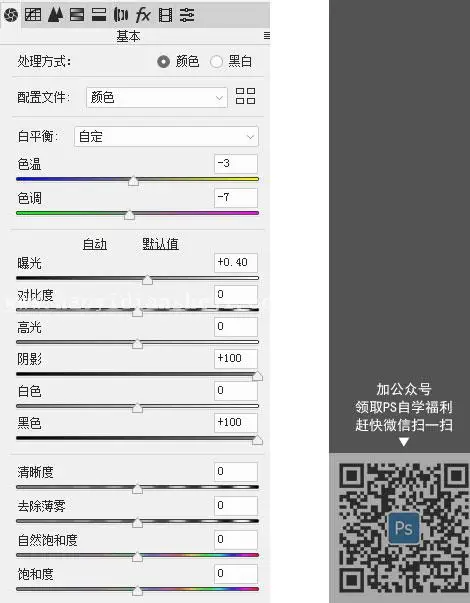Image resolution: width=470 pixels, height=603 pixels.
Task: Browse profiles with the grid icon
Action: click(245, 96)
